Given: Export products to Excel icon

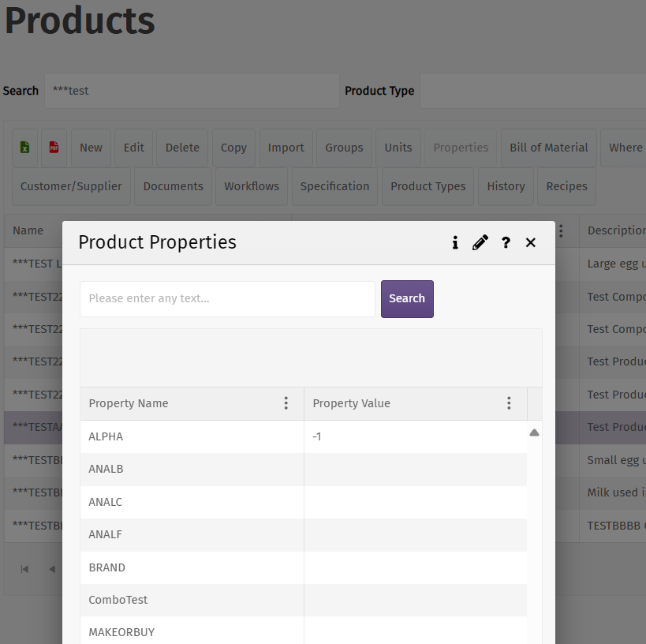Looking at the screenshot, I should click(x=24, y=148).
